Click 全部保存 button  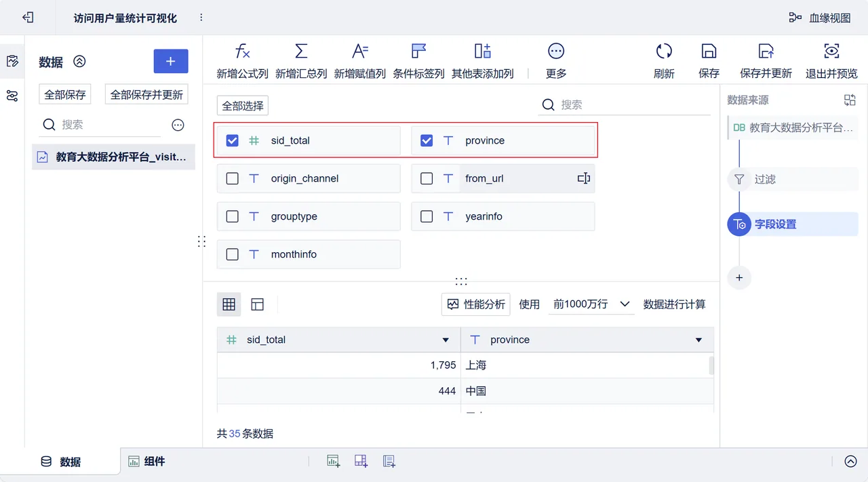coord(65,95)
